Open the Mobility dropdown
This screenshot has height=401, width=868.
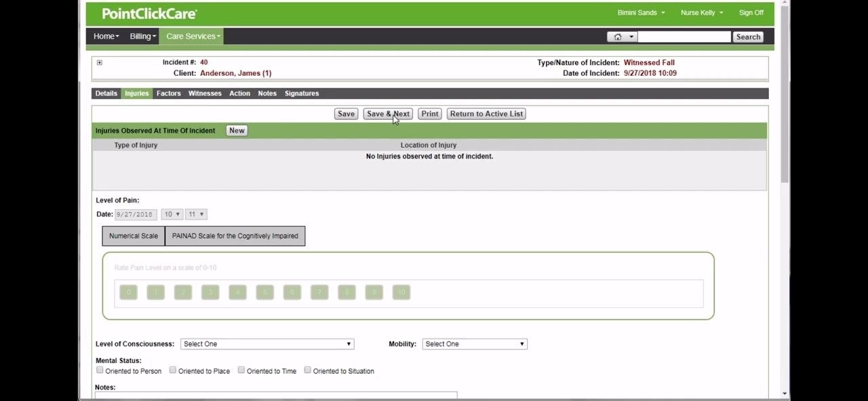pos(475,344)
